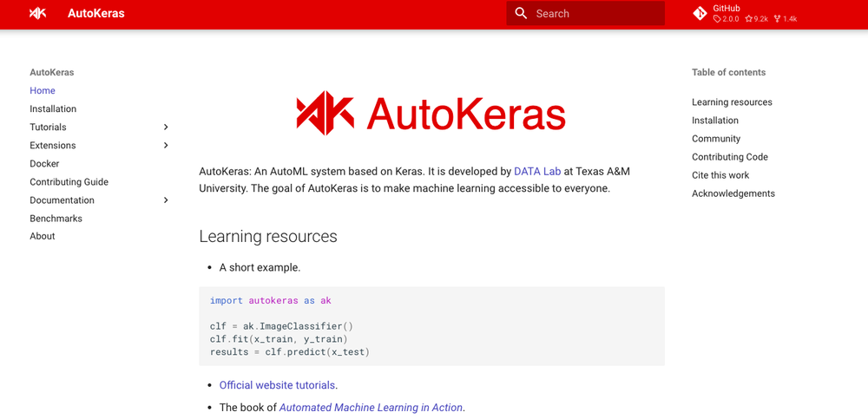Jump to Installation in table of contents
The image size is (868, 419).
[715, 121]
